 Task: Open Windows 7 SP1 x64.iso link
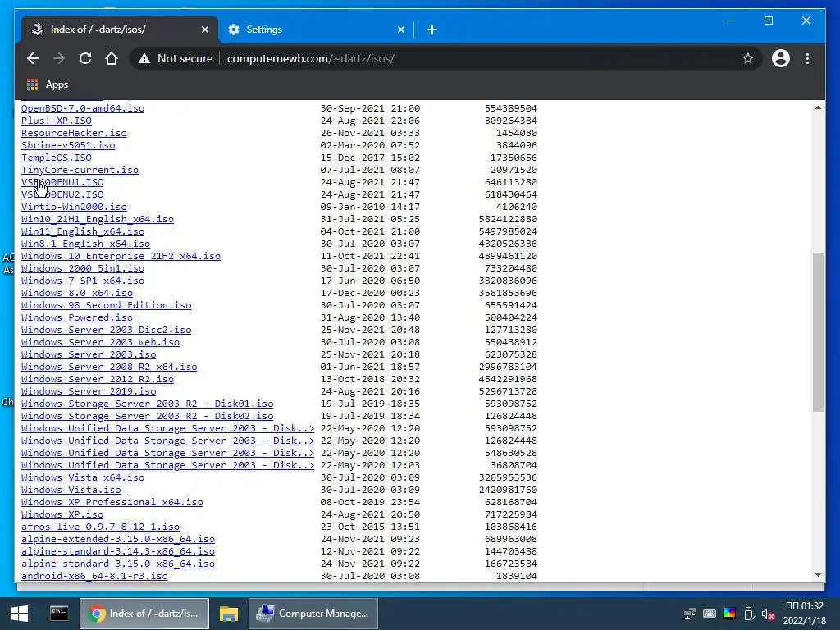pos(83,281)
